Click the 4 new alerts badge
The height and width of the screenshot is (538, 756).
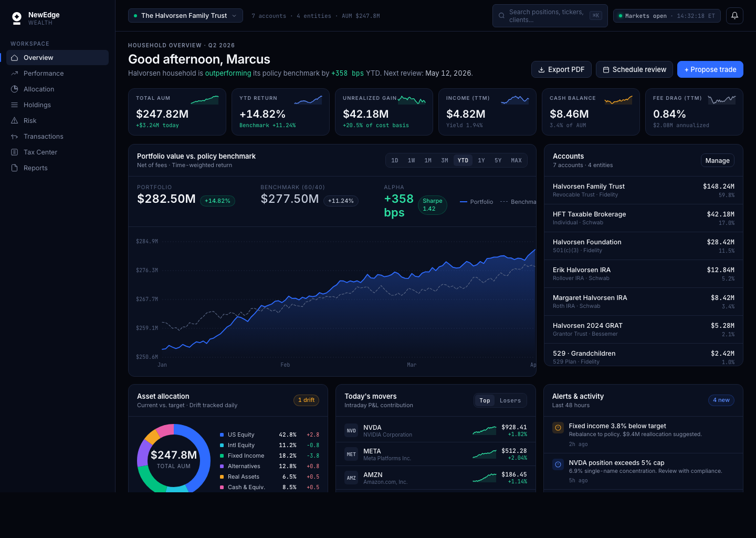[x=721, y=400]
